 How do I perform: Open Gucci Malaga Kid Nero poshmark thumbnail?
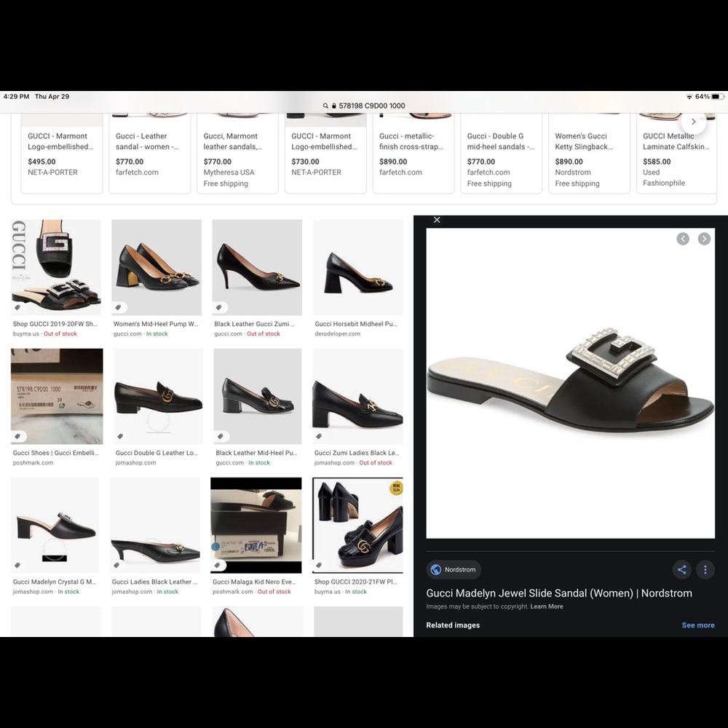coord(256,525)
